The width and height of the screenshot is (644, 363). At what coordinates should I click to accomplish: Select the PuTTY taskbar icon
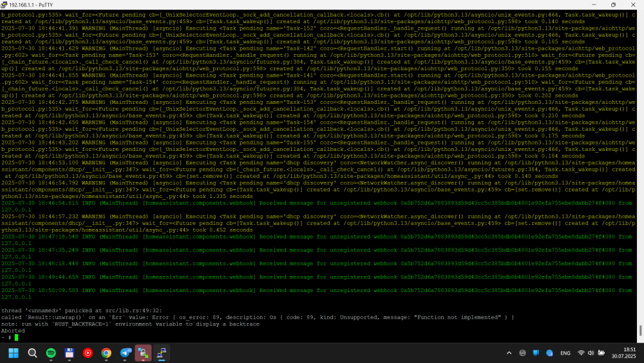[x=162, y=353]
